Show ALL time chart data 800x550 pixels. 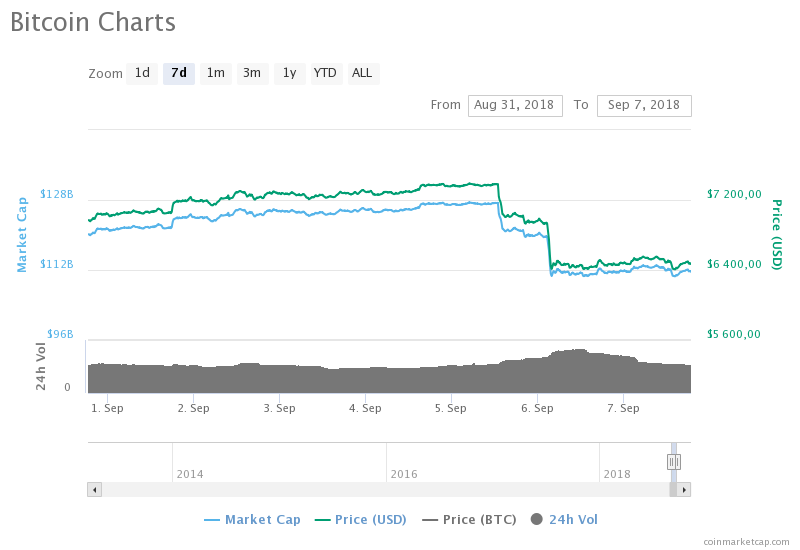[362, 73]
